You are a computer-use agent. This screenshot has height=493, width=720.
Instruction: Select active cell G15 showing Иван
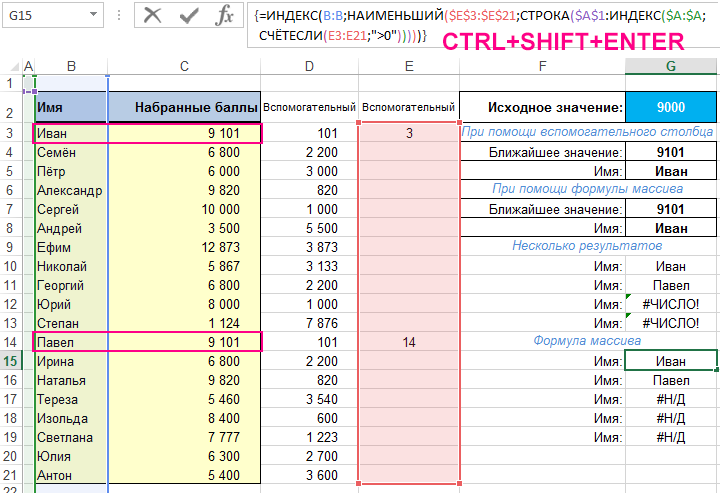[x=670, y=361]
